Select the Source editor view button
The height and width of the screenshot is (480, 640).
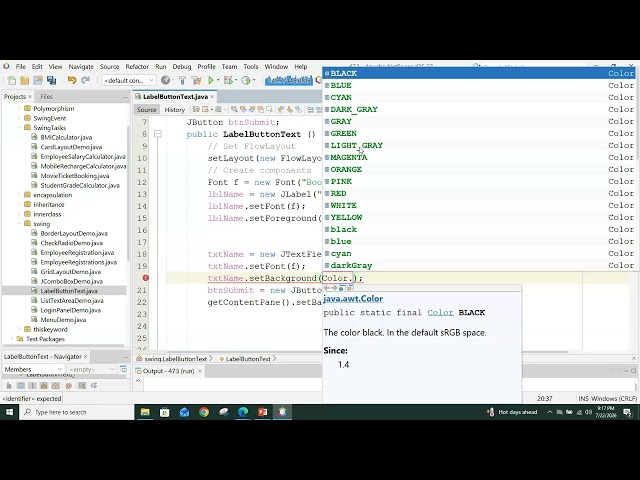(147, 109)
